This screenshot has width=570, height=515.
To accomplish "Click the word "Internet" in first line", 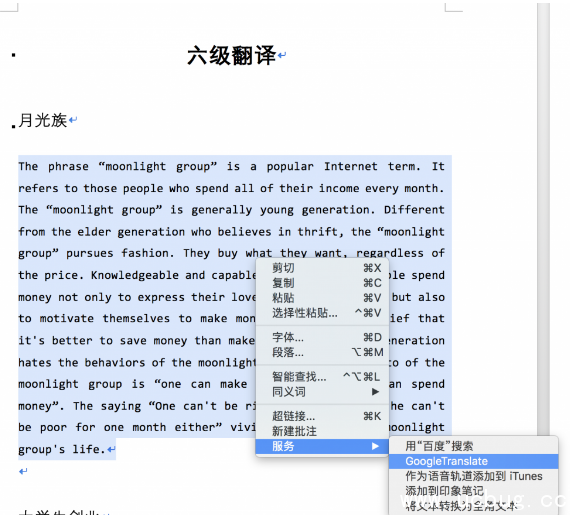I will 350,166.
